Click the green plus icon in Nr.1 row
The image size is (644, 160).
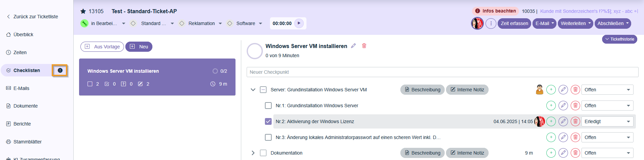pos(551,106)
